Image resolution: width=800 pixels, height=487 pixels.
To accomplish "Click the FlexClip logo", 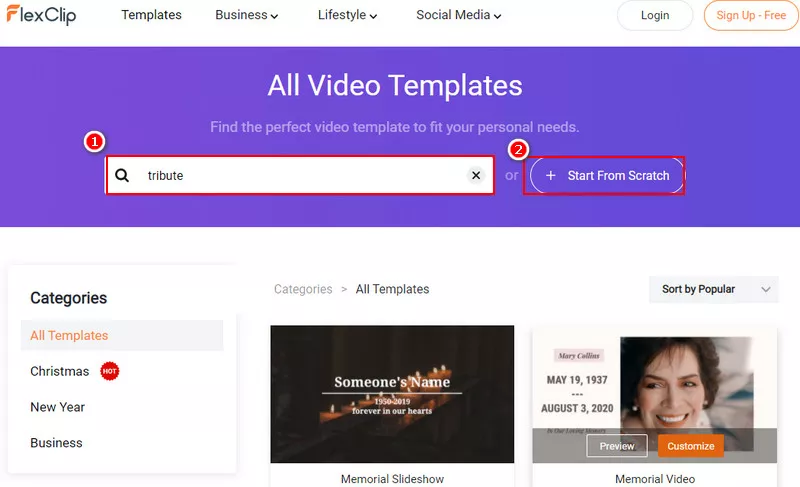I will tap(41, 15).
